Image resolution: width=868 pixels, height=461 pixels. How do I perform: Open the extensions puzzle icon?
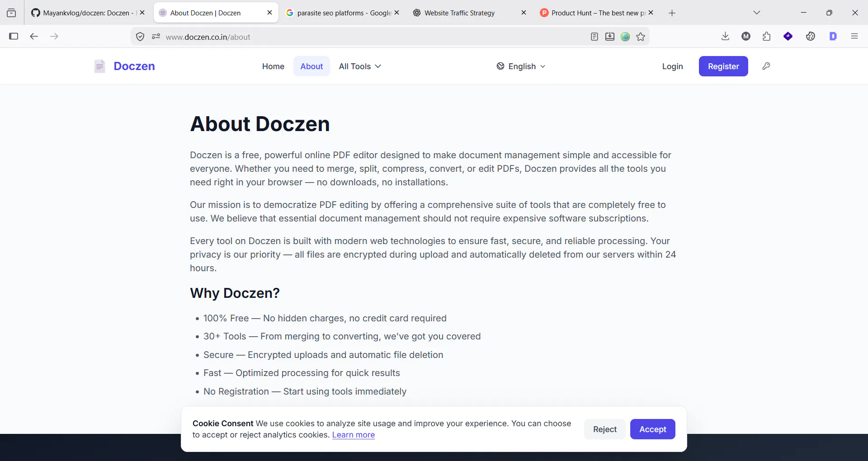coord(767,36)
